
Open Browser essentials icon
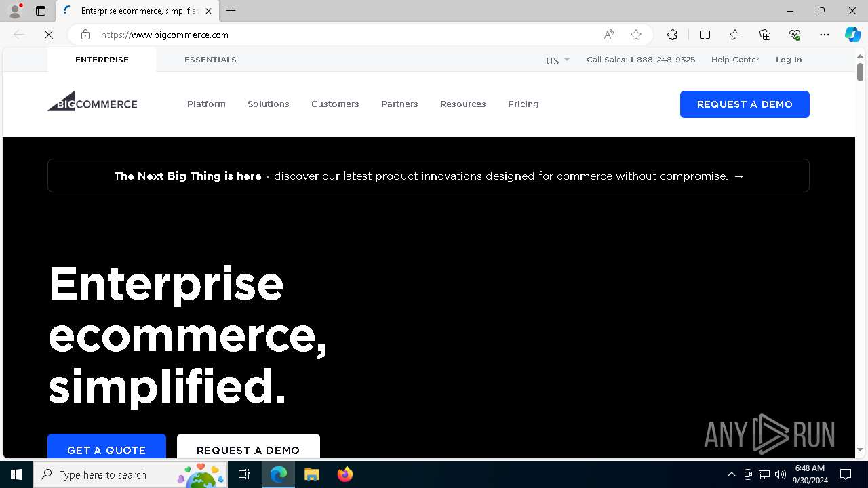pos(795,35)
